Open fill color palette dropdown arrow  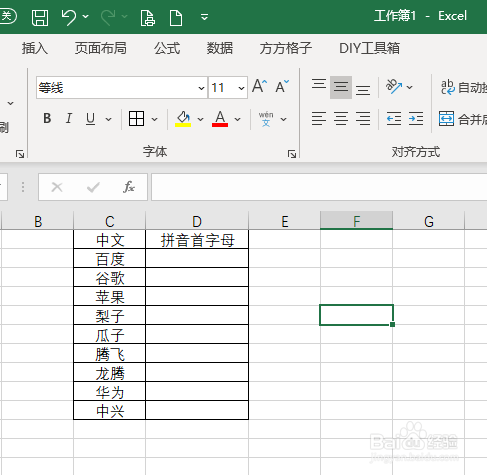pyautogui.click(x=200, y=119)
